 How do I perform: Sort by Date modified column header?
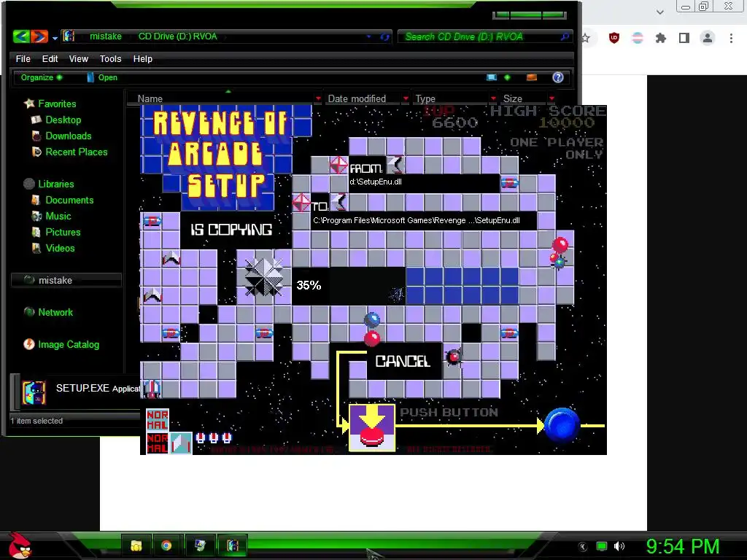(x=357, y=98)
